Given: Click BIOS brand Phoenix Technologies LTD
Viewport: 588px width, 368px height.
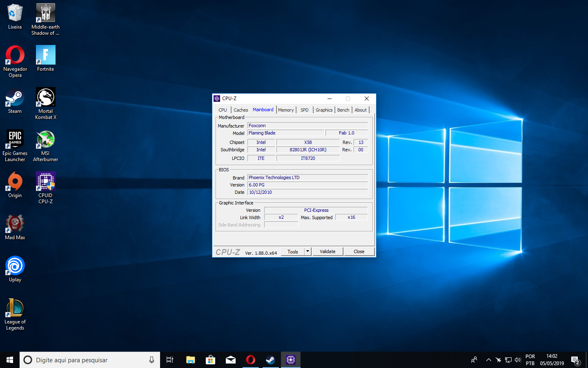Looking at the screenshot, I should point(308,177).
